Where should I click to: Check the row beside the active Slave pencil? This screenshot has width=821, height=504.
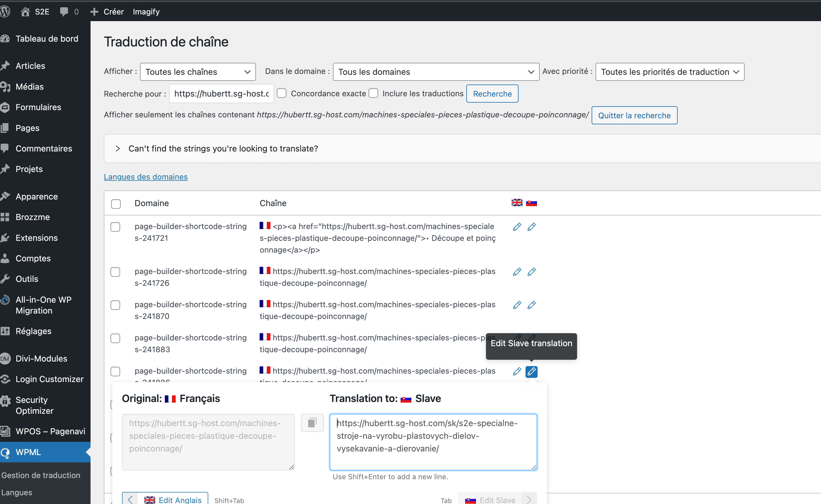(x=115, y=371)
